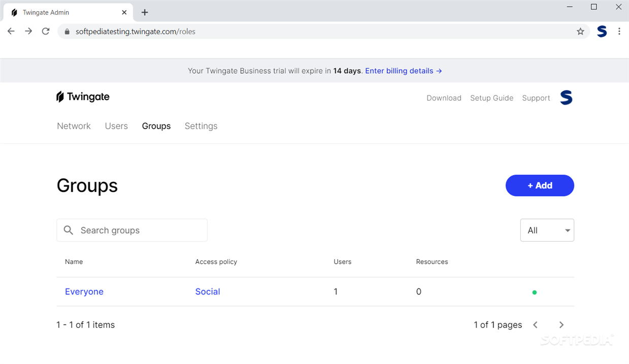Viewport: 629px width, 364px height.
Task: Open the All filter dropdown
Action: (x=547, y=230)
